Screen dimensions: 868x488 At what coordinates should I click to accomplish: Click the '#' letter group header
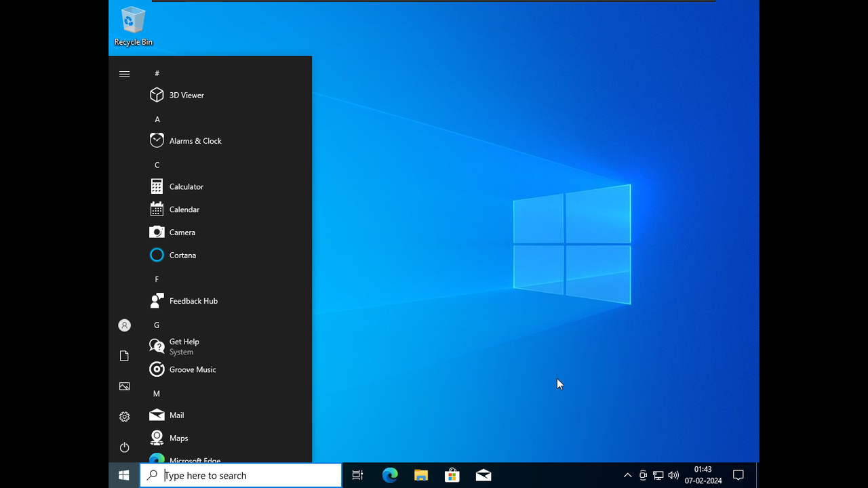tap(157, 73)
